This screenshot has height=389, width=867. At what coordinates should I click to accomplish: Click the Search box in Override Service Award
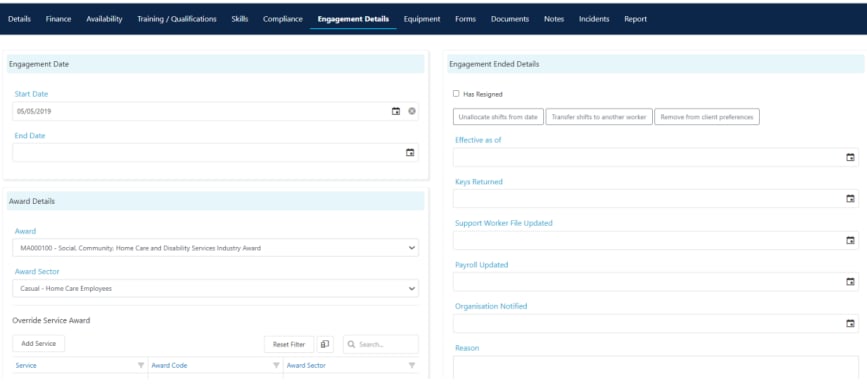coord(380,344)
